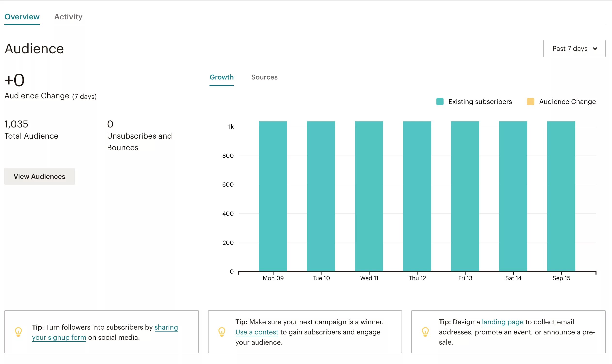Click the teal Existing subscribers swatch

tap(440, 101)
